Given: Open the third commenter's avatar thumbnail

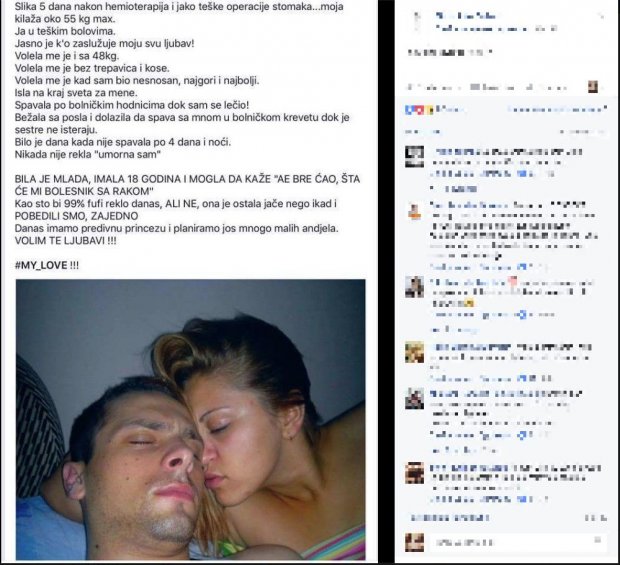Looking at the screenshot, I should tap(414, 287).
